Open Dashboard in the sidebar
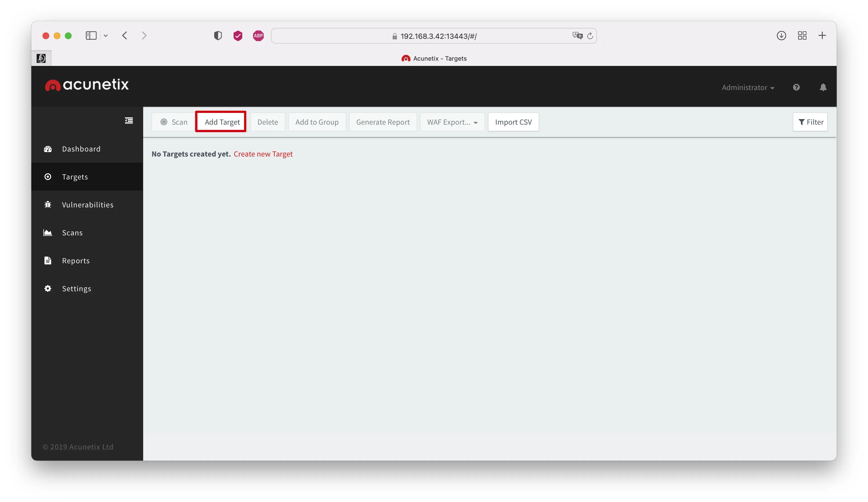The image size is (868, 502). click(x=87, y=149)
